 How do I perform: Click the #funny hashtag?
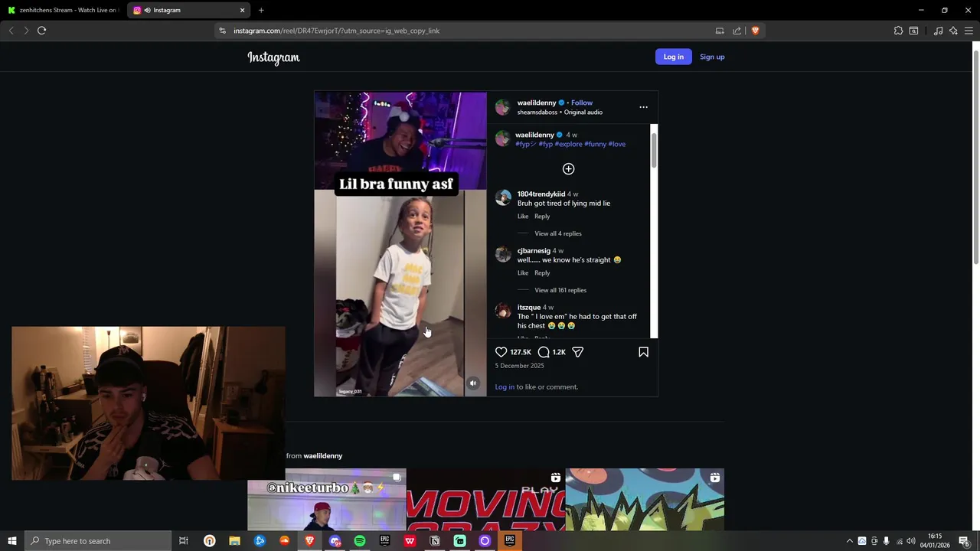(x=595, y=144)
